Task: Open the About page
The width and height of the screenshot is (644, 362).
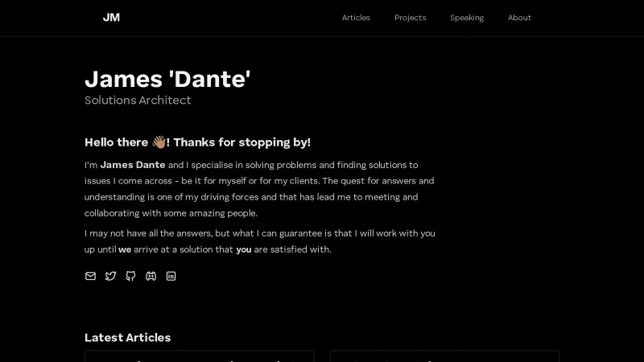Action: [519, 18]
